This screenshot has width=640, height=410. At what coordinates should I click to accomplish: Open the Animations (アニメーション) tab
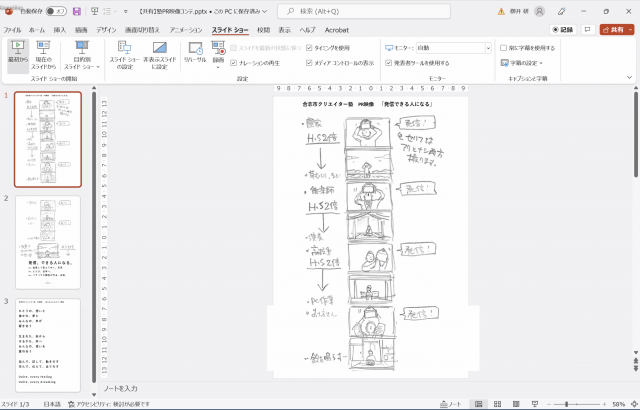(x=186, y=30)
